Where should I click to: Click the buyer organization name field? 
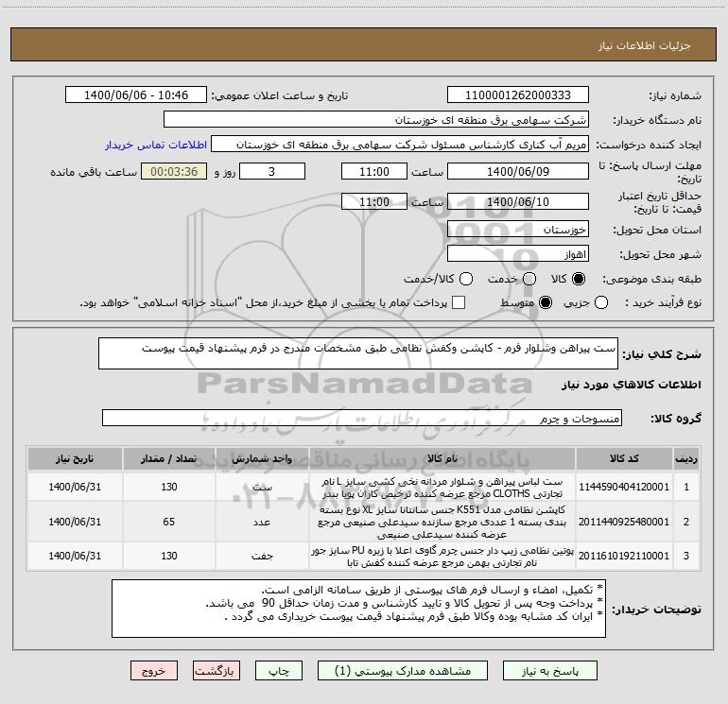[376, 119]
